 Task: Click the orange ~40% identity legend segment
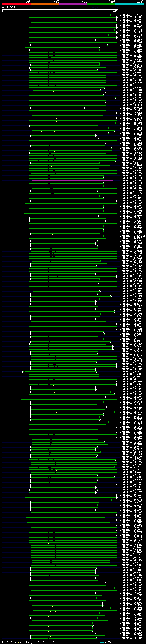point(45,4)
